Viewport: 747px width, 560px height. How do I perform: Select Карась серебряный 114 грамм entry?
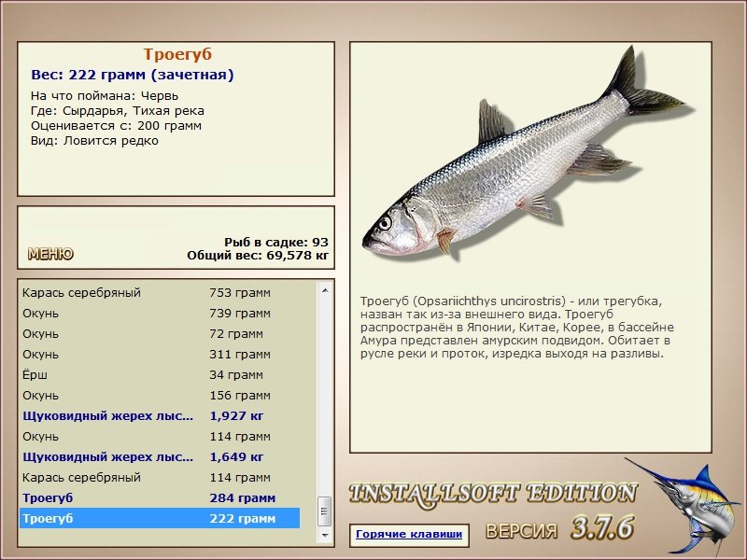tap(160, 477)
